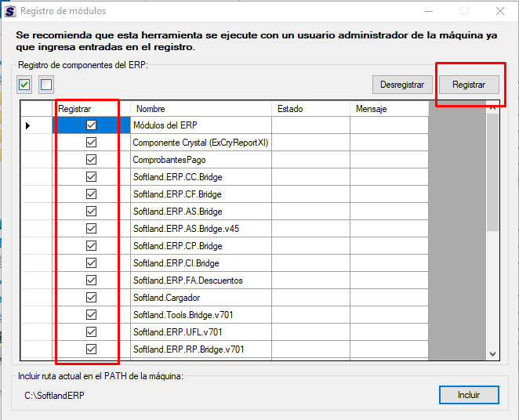
Task: Select the Módulos del ERP name cell
Action: tap(201, 125)
